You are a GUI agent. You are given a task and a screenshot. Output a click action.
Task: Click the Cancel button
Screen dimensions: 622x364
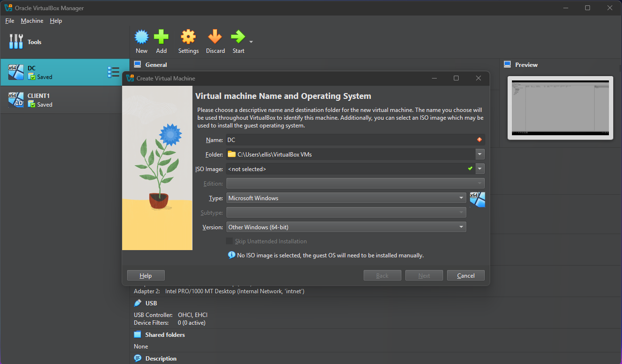(466, 275)
